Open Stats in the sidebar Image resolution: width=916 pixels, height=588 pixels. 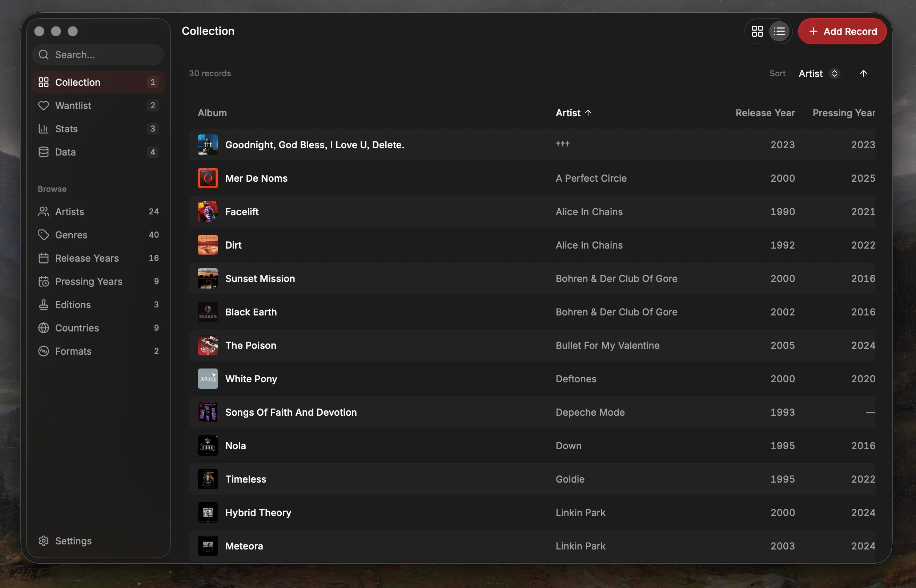coord(99,129)
